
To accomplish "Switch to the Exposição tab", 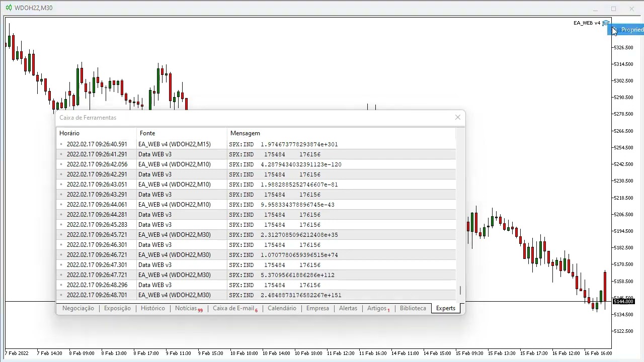I will click(x=117, y=308).
